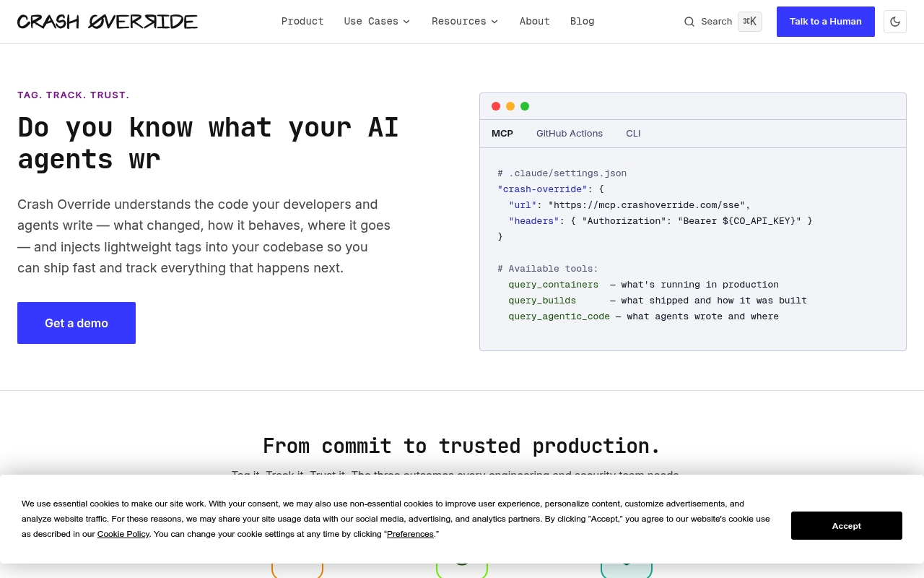Switch to the CLI tab
This screenshot has width=924, height=578.
tap(633, 134)
